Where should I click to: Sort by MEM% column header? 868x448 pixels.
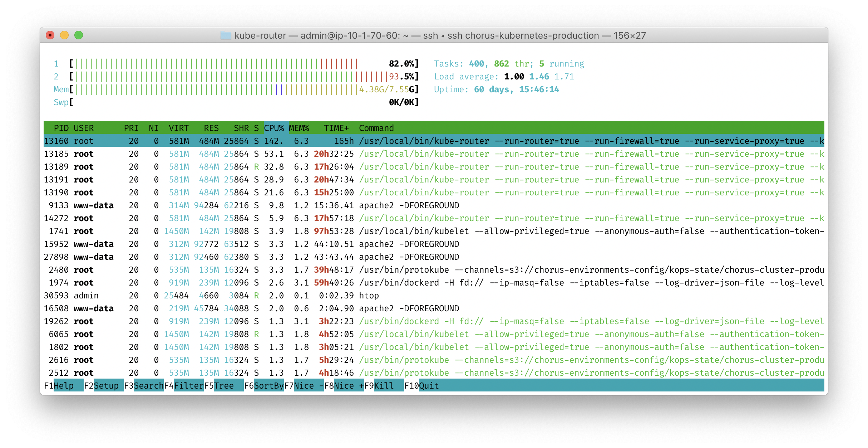[x=299, y=128]
